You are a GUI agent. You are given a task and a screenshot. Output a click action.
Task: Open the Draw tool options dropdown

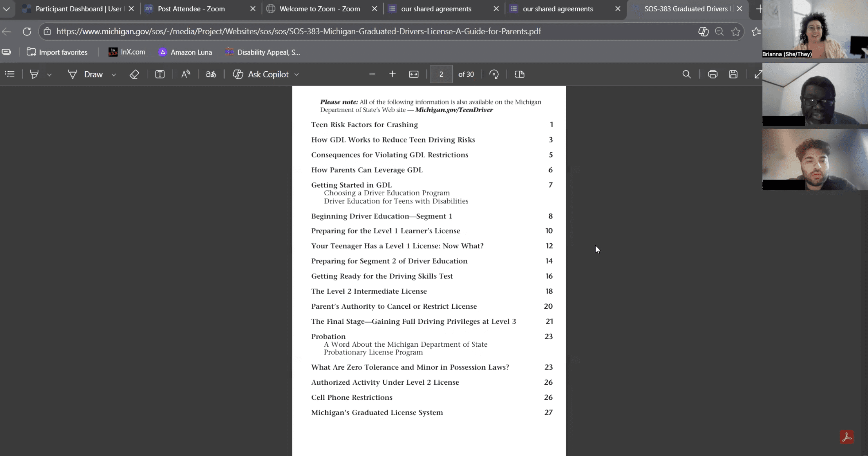tap(113, 75)
